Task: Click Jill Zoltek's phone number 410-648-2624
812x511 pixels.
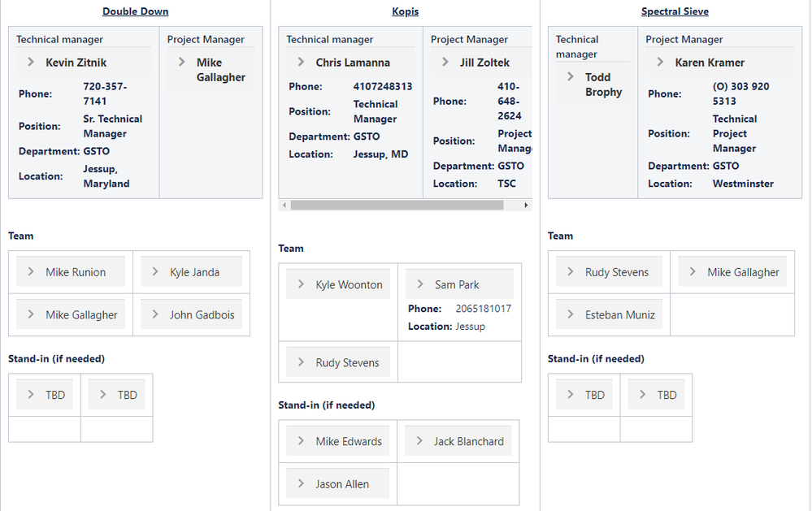Action: pos(510,101)
